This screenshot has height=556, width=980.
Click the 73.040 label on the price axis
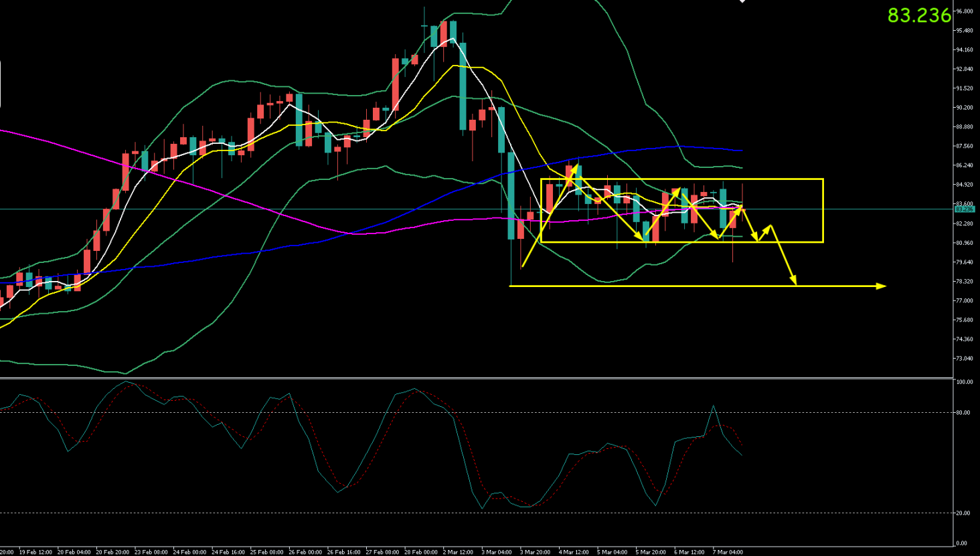964,359
